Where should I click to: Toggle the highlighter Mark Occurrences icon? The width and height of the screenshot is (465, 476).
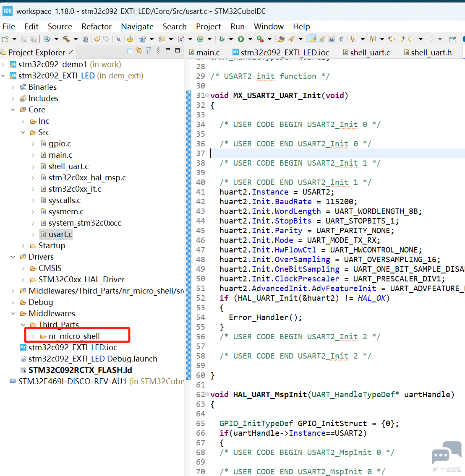[312, 39]
